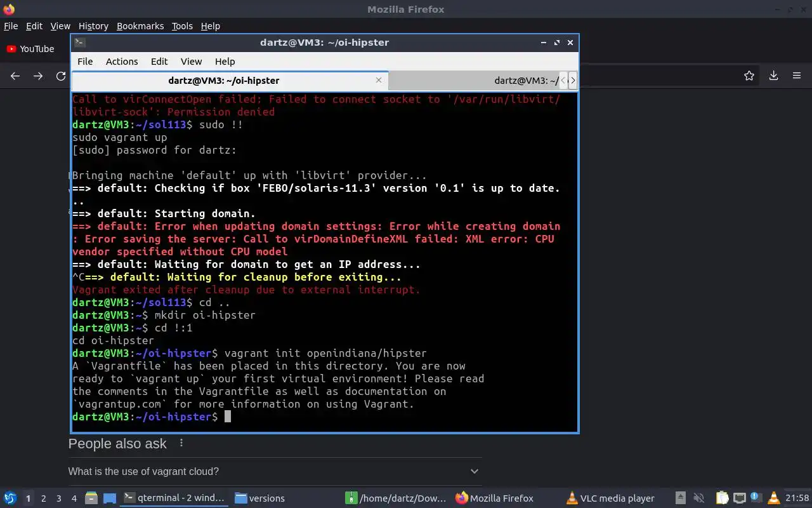Open Firefox downloads panel
Viewport: 812px width, 508px height.
click(773, 76)
